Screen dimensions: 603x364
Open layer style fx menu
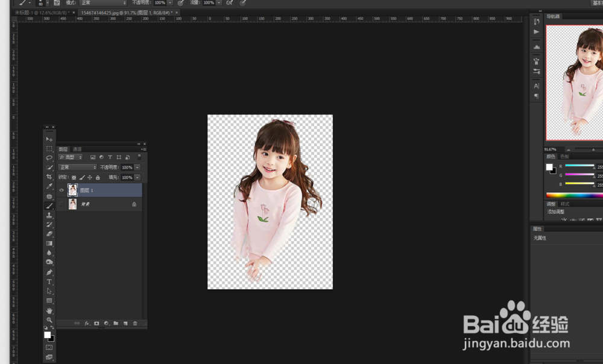click(x=87, y=323)
